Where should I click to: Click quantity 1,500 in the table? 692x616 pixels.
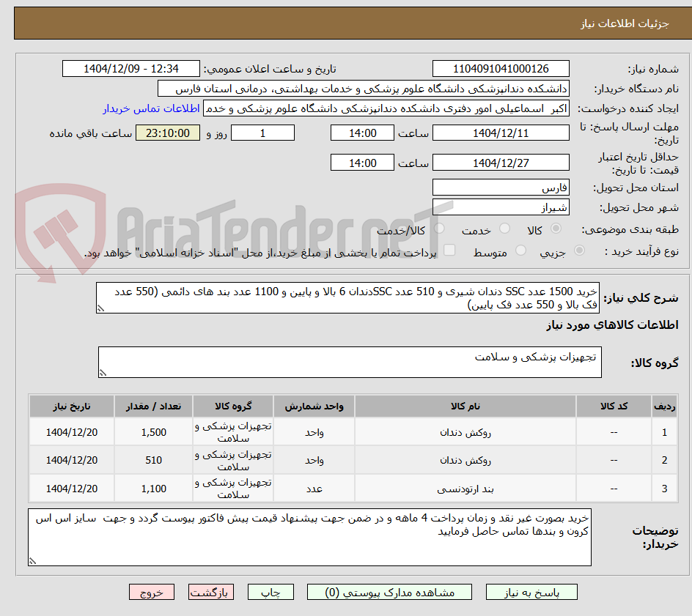[154, 433]
